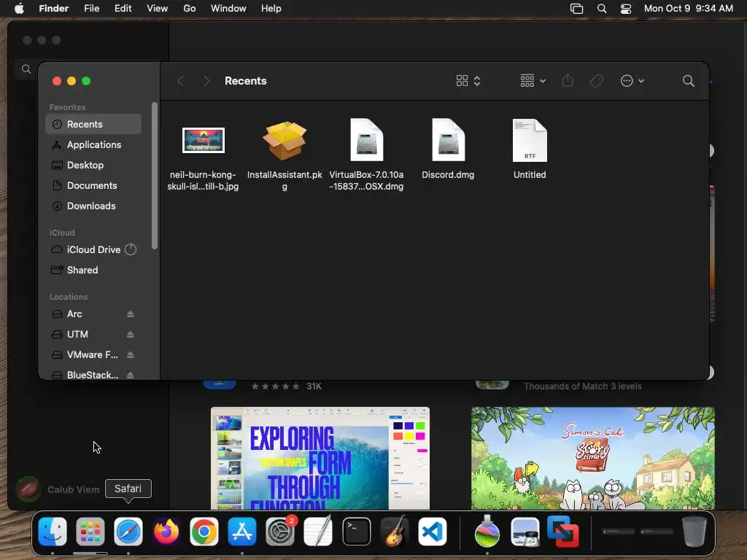
Task: Open the Go menu
Action: pyautogui.click(x=190, y=9)
